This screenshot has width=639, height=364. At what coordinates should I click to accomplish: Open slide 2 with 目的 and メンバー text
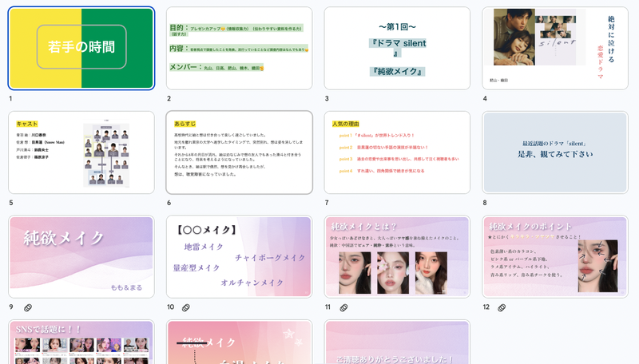coord(239,48)
